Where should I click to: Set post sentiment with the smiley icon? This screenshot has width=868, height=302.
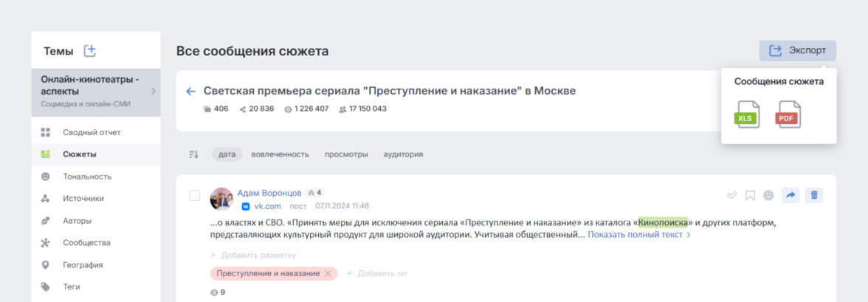(x=768, y=195)
